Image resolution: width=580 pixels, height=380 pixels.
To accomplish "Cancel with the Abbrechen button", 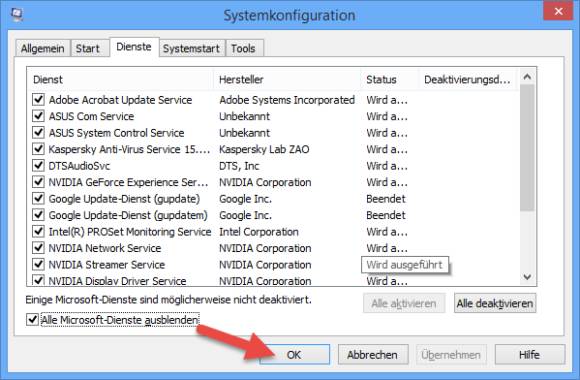I will tap(373, 355).
